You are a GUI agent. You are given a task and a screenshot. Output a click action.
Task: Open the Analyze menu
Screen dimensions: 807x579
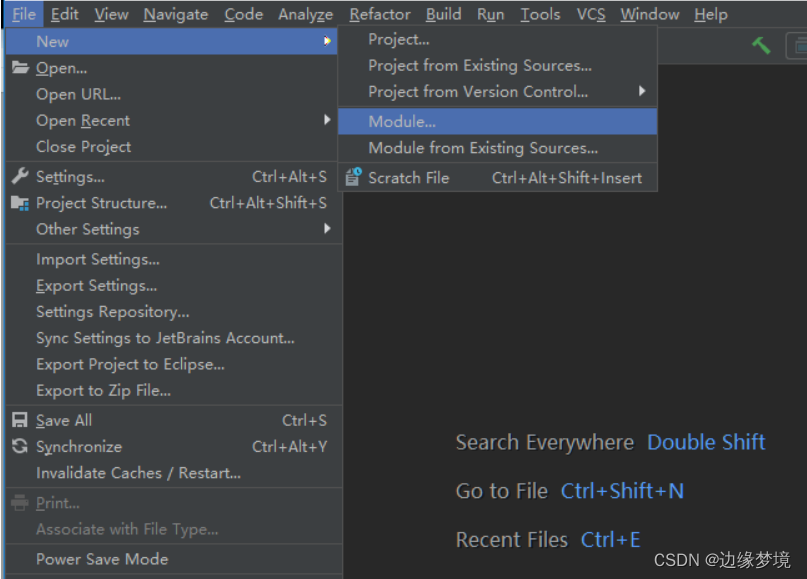[x=306, y=14]
